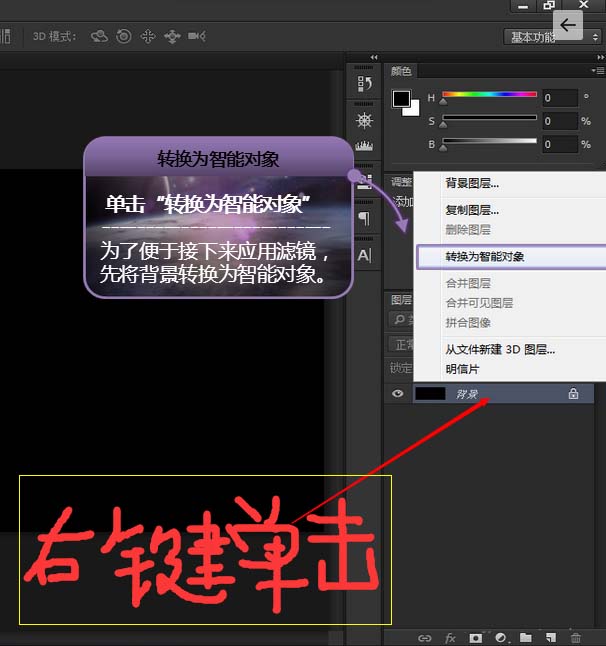Click the add layer style fx icon
The width and height of the screenshot is (606, 646).
450,637
